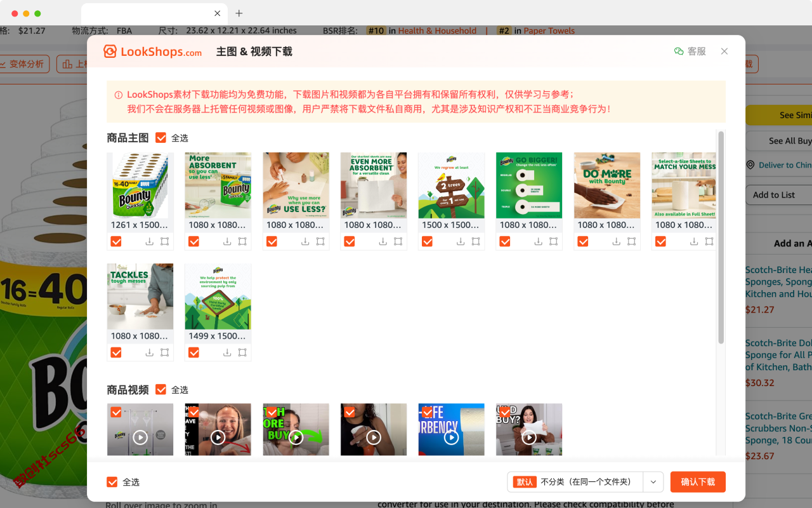Toggle 全选 checkbox beside 商品主图
Screen dimensions: 812x508
coord(161,138)
